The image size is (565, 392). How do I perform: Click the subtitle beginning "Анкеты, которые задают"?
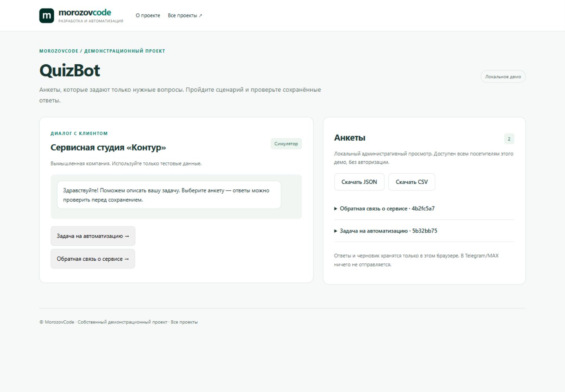tap(180, 95)
